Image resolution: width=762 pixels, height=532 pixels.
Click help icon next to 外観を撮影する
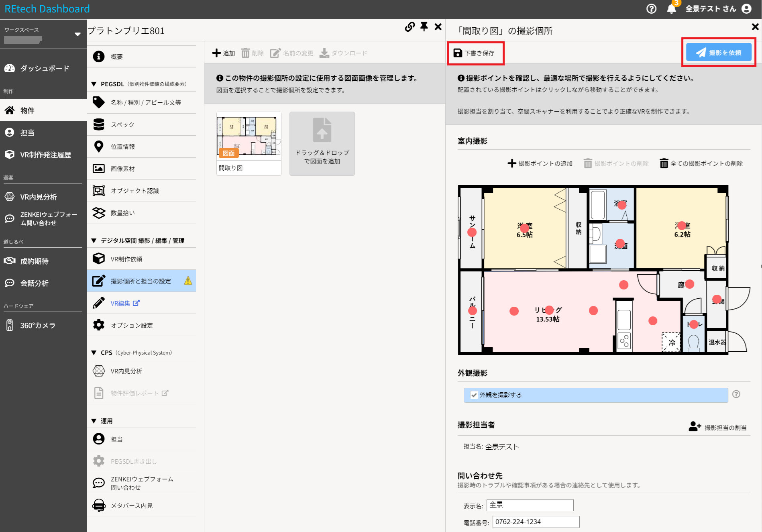pos(736,394)
